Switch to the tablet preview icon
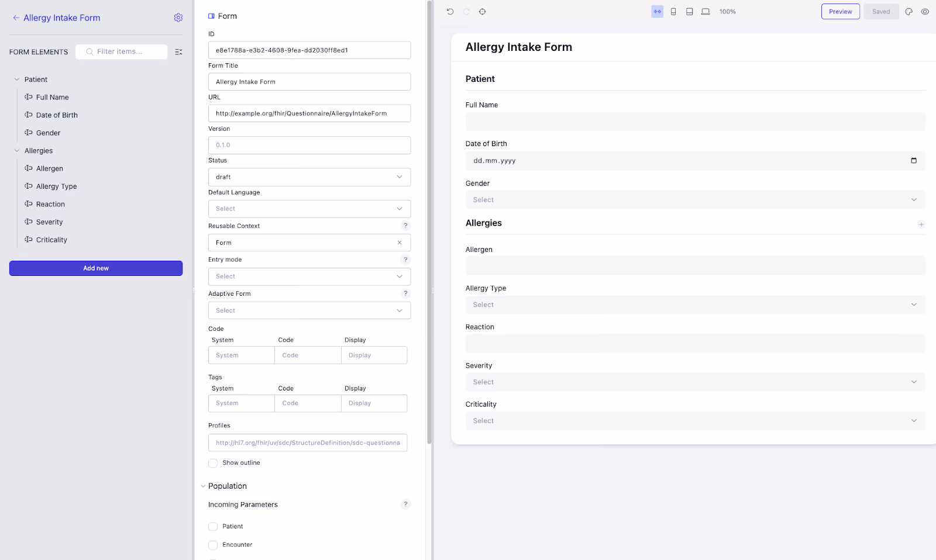Image resolution: width=936 pixels, height=560 pixels. (689, 12)
